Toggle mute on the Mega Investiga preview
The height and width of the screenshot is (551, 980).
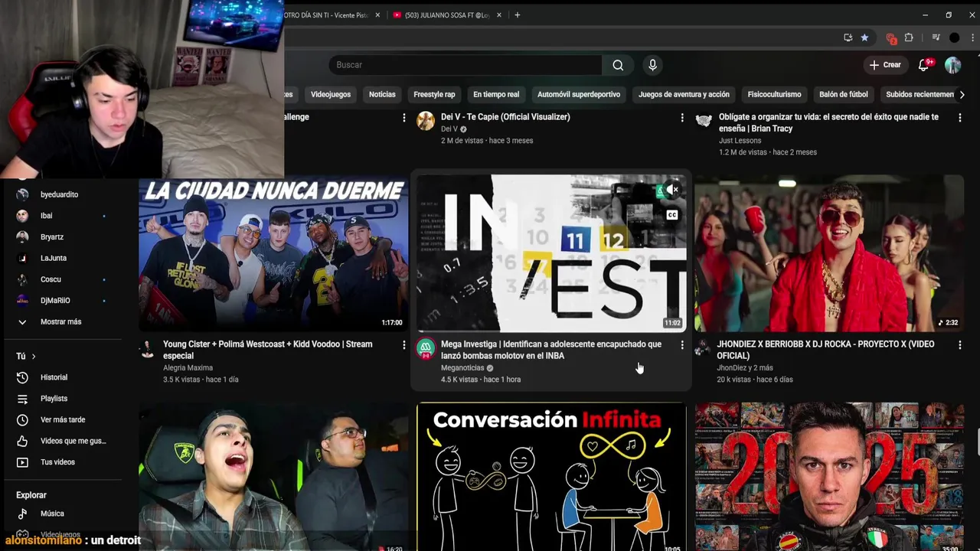coord(671,190)
